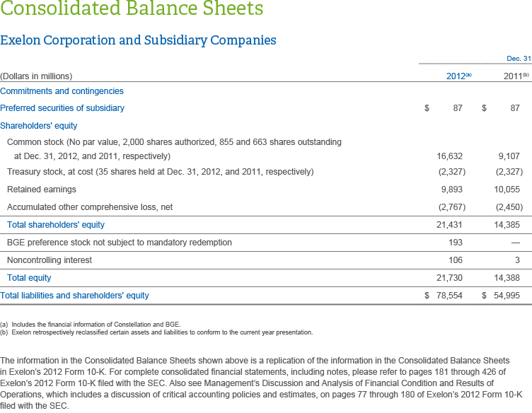The height and width of the screenshot is (413, 532).
Task: Click the Total shareholders' equity label
Action: (55, 225)
